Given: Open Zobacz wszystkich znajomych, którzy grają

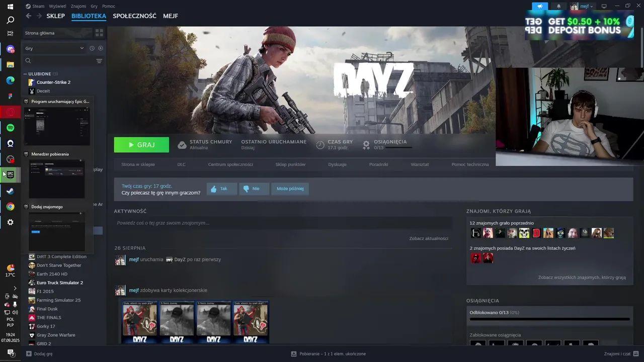Looking at the screenshot, I should (582, 278).
